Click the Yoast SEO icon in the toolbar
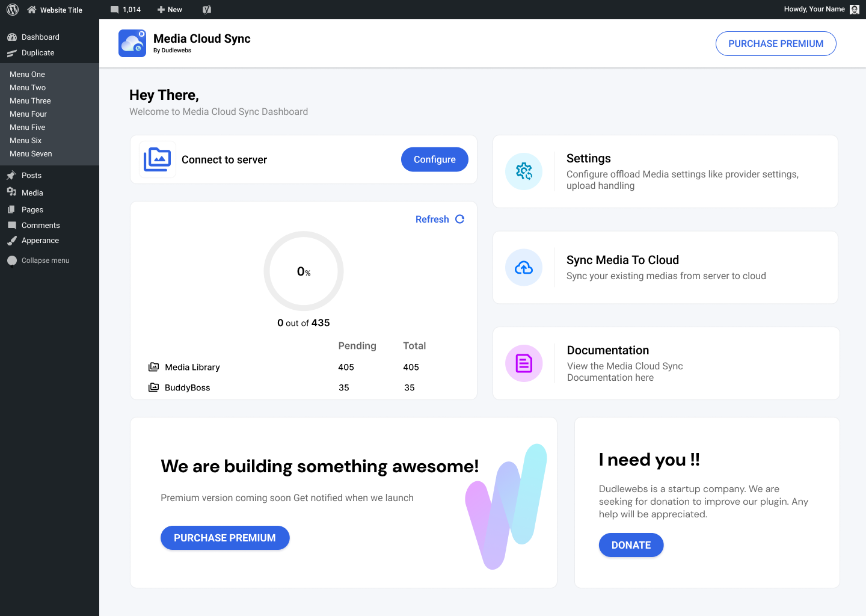866x616 pixels. pos(207,9)
